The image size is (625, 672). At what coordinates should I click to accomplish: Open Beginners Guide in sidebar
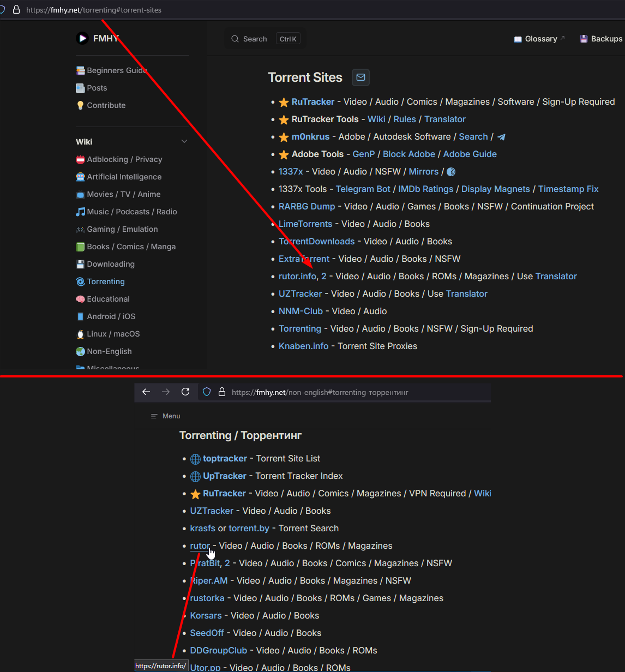[x=111, y=70]
